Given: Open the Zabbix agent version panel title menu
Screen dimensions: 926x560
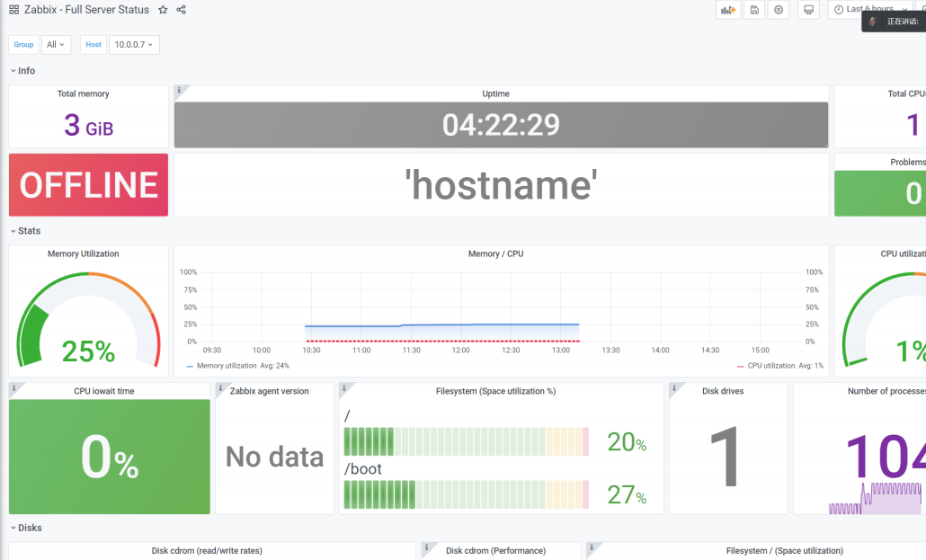Looking at the screenshot, I should pos(270,391).
